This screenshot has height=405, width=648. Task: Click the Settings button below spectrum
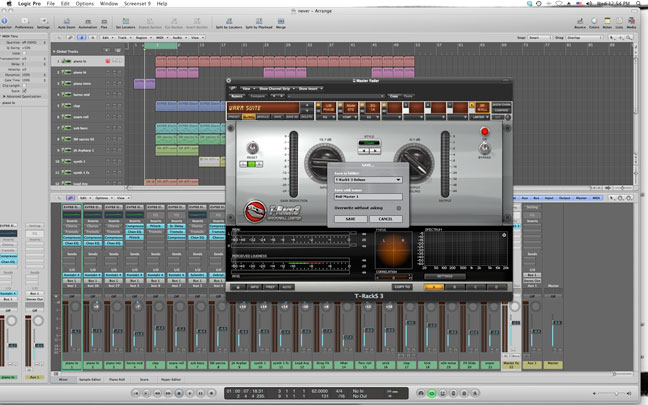pos(445,276)
